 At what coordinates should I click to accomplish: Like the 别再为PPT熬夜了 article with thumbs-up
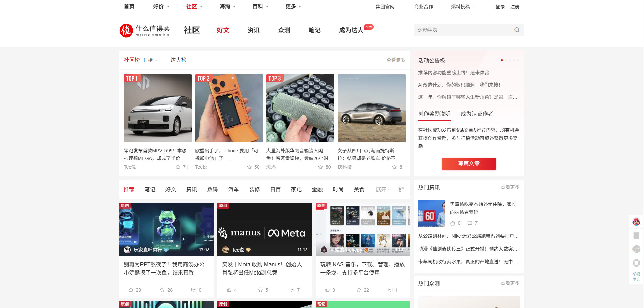pos(131,290)
